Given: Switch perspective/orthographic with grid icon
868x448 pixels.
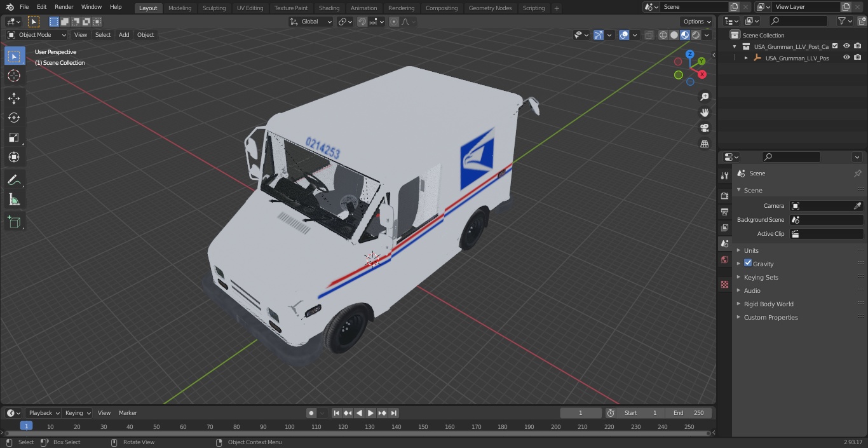Looking at the screenshot, I should tap(705, 144).
